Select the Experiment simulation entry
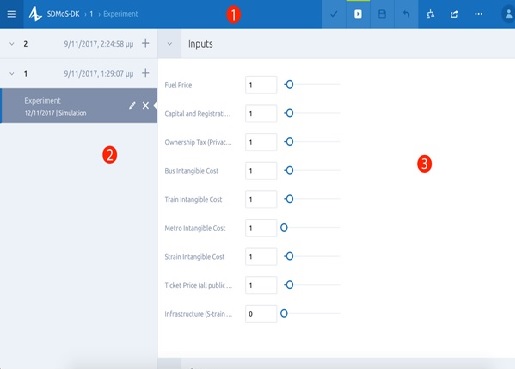 click(x=79, y=106)
